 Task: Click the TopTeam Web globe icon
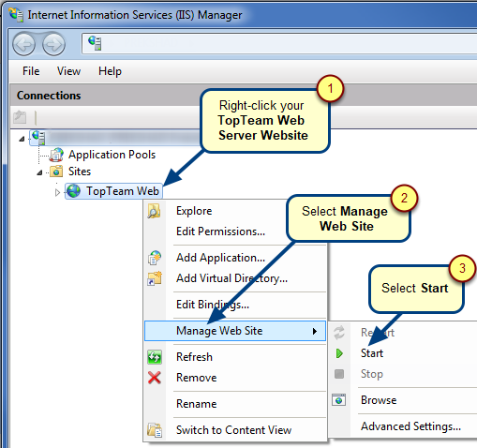click(74, 191)
